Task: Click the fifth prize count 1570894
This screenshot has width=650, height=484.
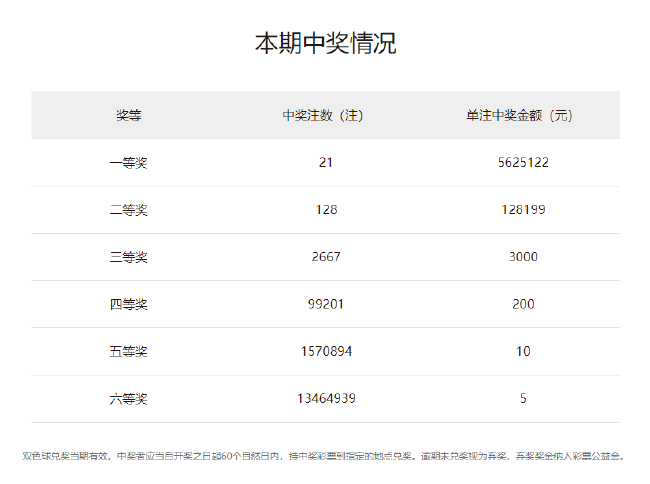Action: pos(325,352)
